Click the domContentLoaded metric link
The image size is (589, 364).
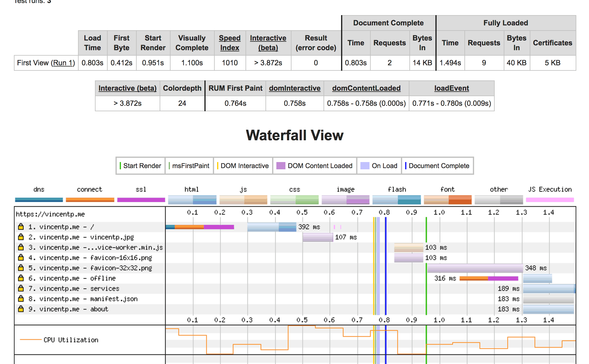[x=366, y=88]
